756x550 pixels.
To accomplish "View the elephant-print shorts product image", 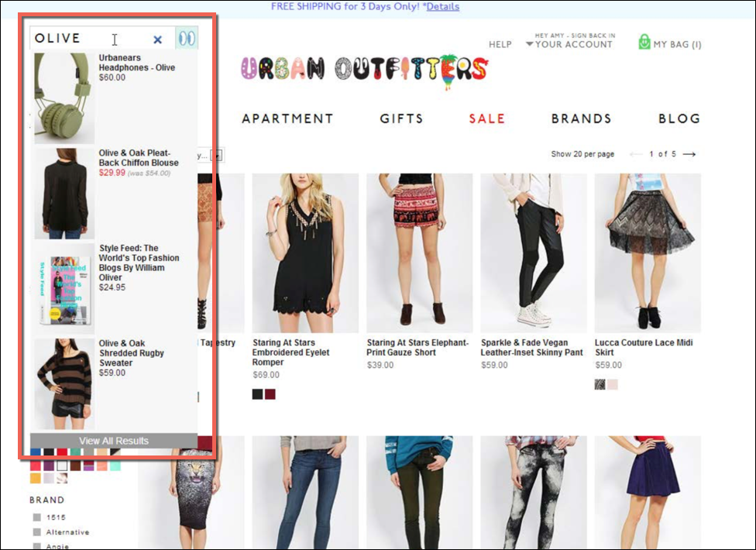I will pos(420,253).
